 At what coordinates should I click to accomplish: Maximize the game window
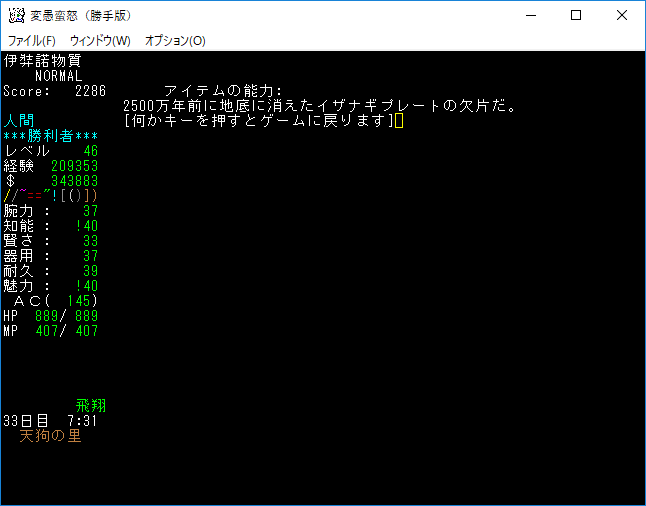pyautogui.click(x=576, y=15)
